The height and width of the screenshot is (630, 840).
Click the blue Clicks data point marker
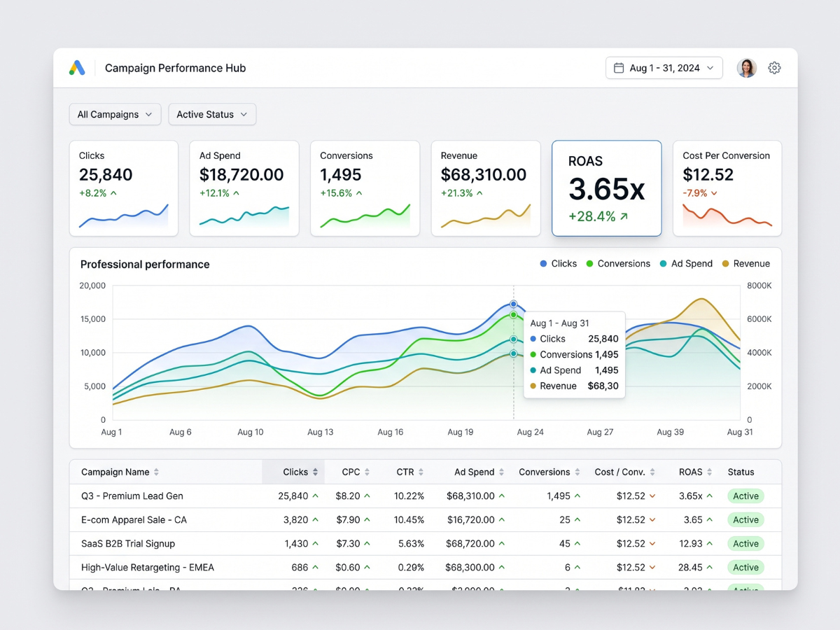point(513,304)
